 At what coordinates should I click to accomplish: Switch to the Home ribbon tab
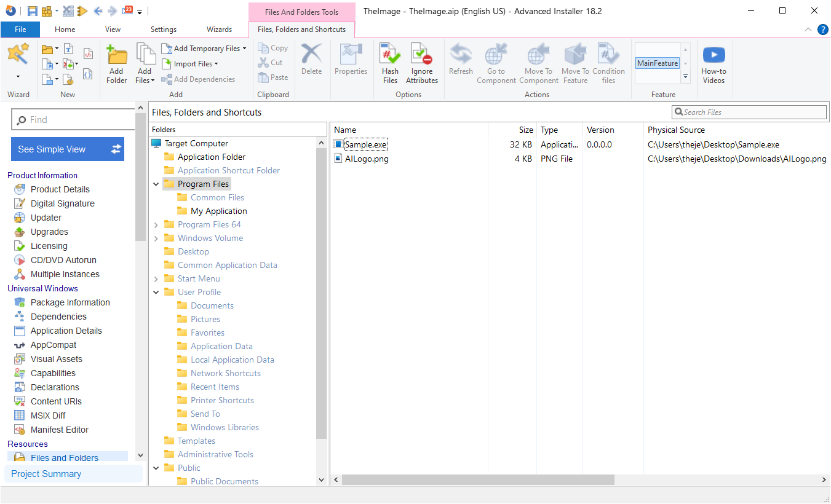point(65,30)
